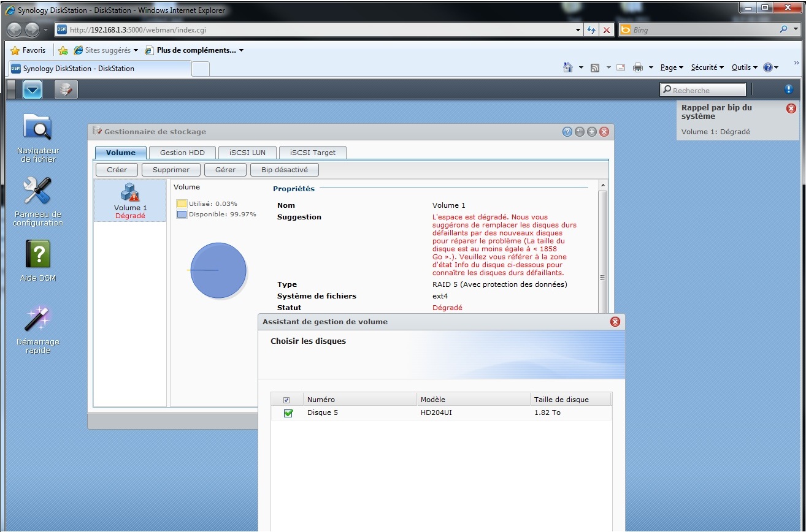Click the help icon in Gestionnaire de stockage

click(x=567, y=132)
